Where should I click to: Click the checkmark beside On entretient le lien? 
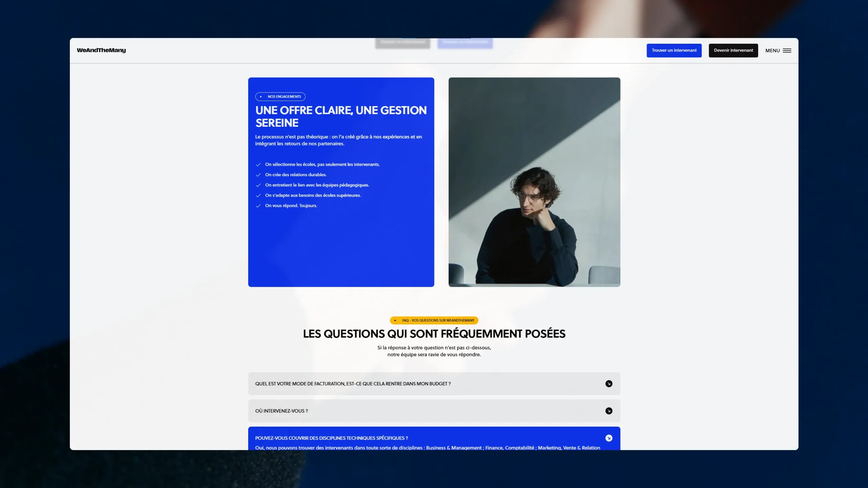pos(258,185)
